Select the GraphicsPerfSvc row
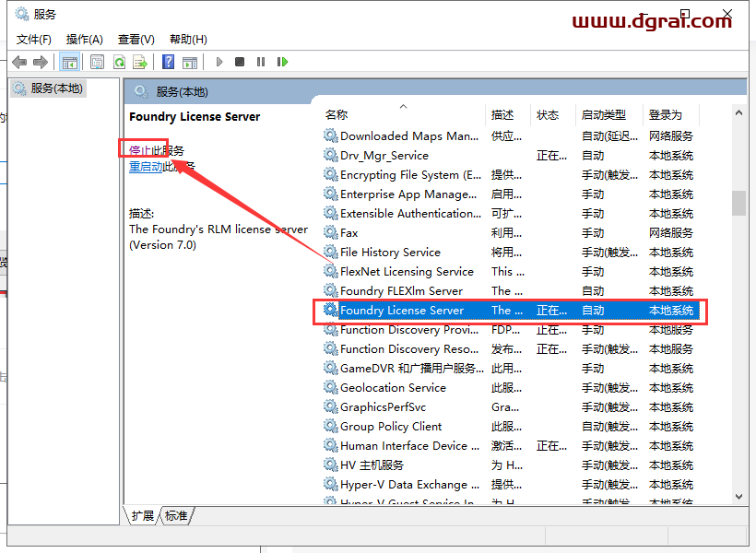Image resolution: width=756 pixels, height=553 pixels. pos(511,406)
